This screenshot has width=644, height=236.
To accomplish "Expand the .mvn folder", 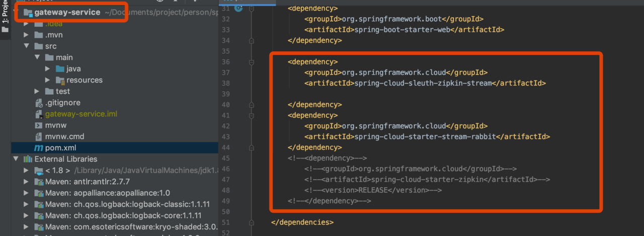I will click(x=26, y=35).
